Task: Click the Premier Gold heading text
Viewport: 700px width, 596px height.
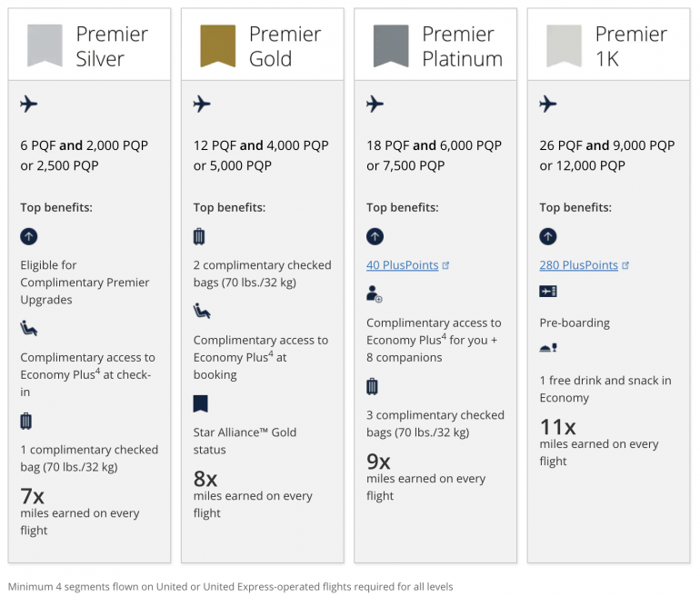Action: click(285, 46)
